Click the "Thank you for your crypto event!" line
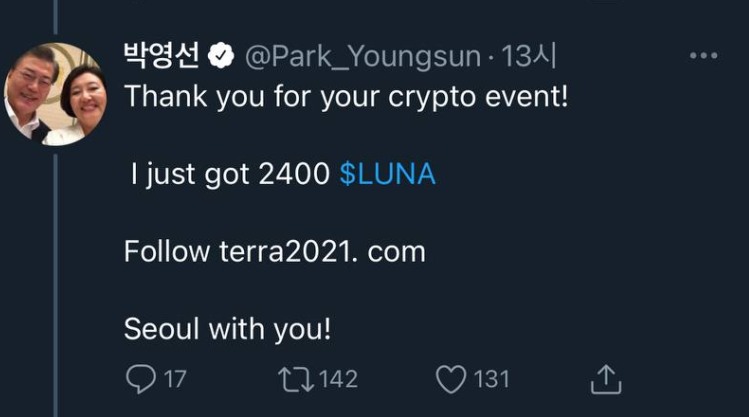749x417 pixels. [x=345, y=98]
